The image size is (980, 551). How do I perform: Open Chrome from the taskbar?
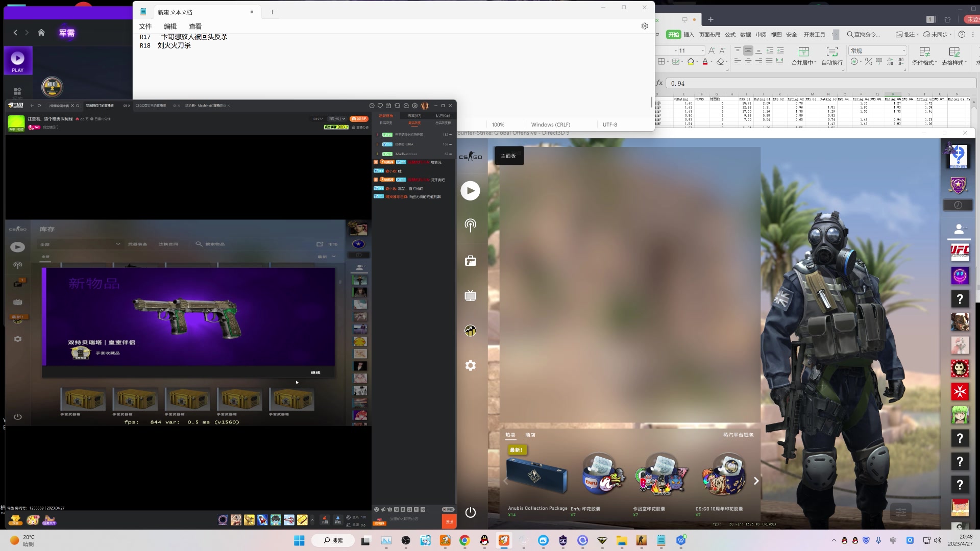point(464,540)
